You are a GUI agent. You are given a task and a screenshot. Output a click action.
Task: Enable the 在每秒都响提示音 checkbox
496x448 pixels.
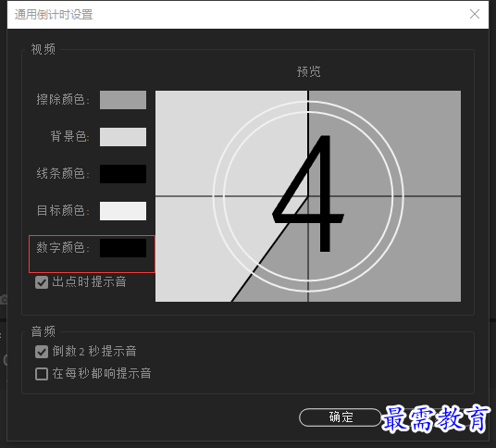42,374
